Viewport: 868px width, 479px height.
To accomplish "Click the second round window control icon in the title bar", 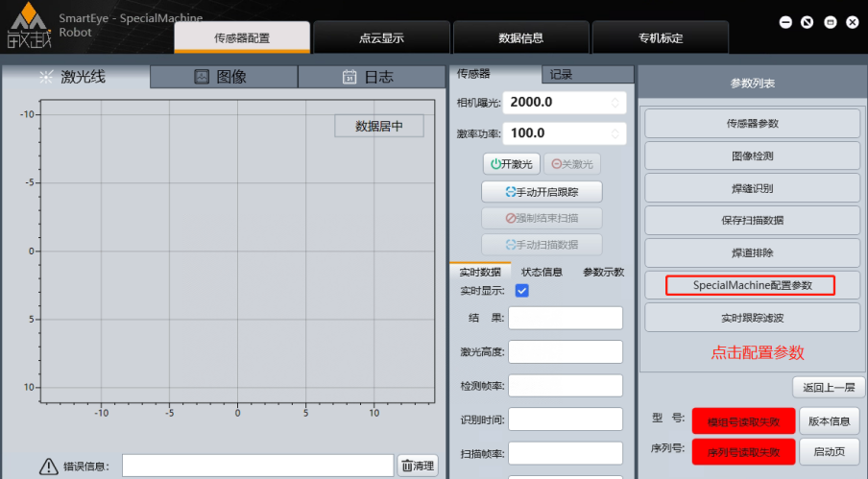I will (x=808, y=23).
